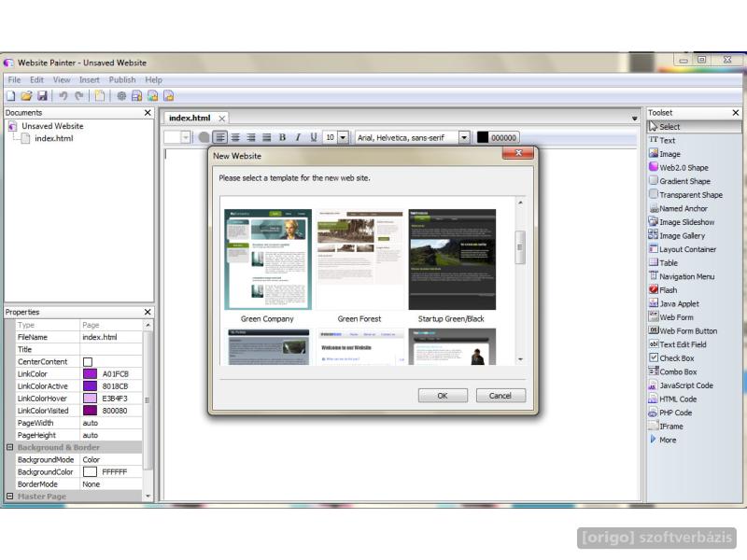This screenshot has width=747, height=560.
Task: Enable left text alignment
Action: tap(220, 137)
